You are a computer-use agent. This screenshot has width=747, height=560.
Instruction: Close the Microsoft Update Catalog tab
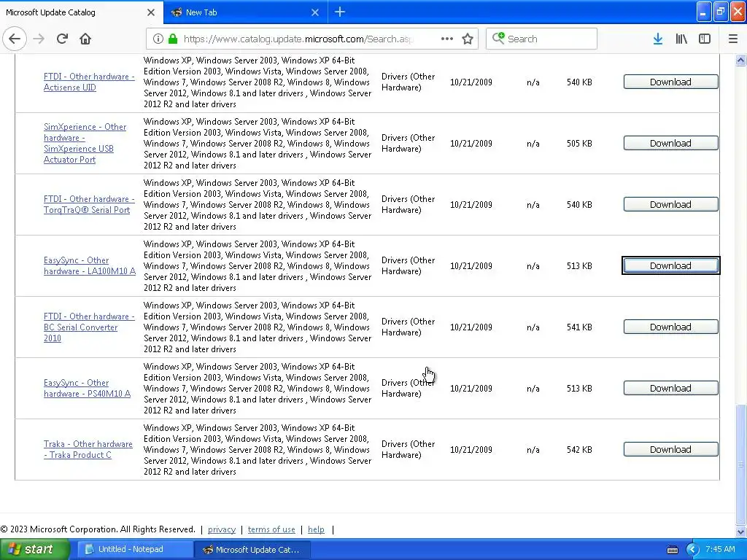[151, 12]
